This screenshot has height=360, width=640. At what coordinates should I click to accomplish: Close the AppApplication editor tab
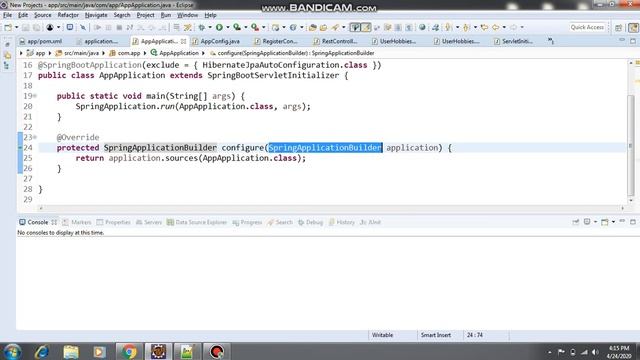[x=183, y=41]
